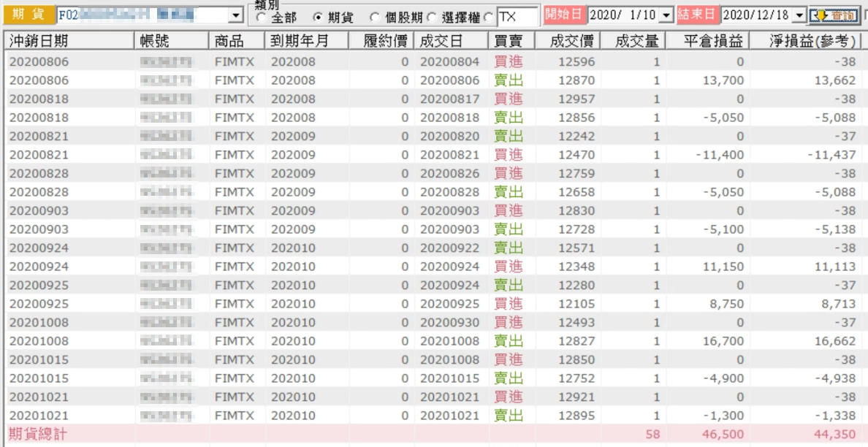Open the account dropdown starting with F02
868x447 pixels.
tap(237, 15)
